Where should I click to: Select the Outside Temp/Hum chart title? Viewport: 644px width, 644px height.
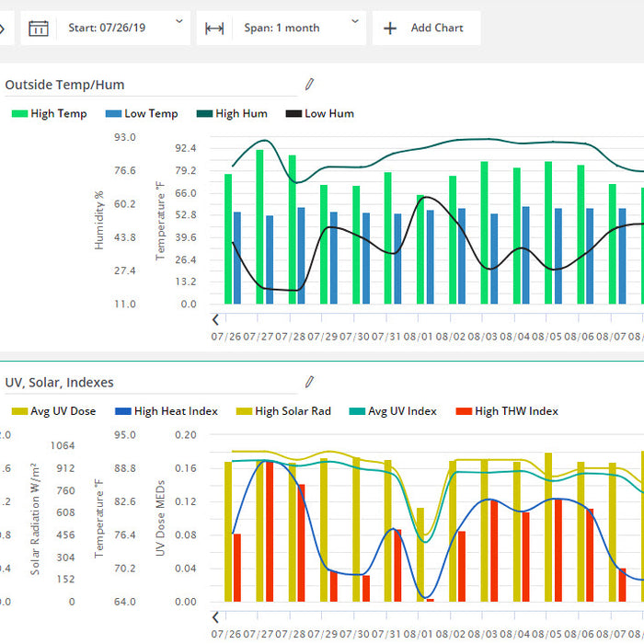coord(64,85)
